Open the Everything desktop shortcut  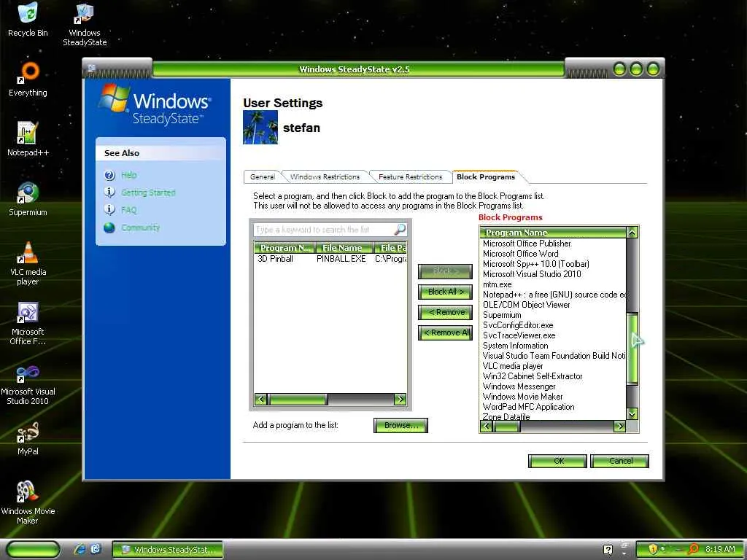[28, 79]
